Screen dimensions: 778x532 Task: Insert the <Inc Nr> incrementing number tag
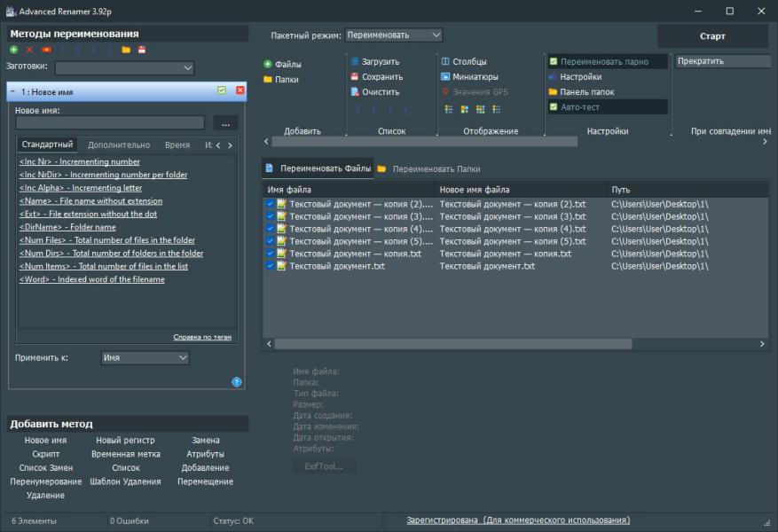tap(79, 161)
